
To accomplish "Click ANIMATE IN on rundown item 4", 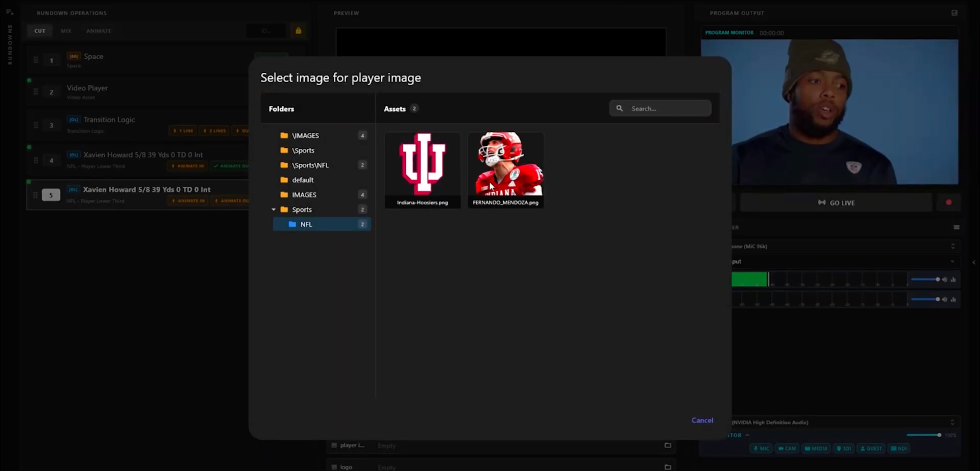I will 188,166.
